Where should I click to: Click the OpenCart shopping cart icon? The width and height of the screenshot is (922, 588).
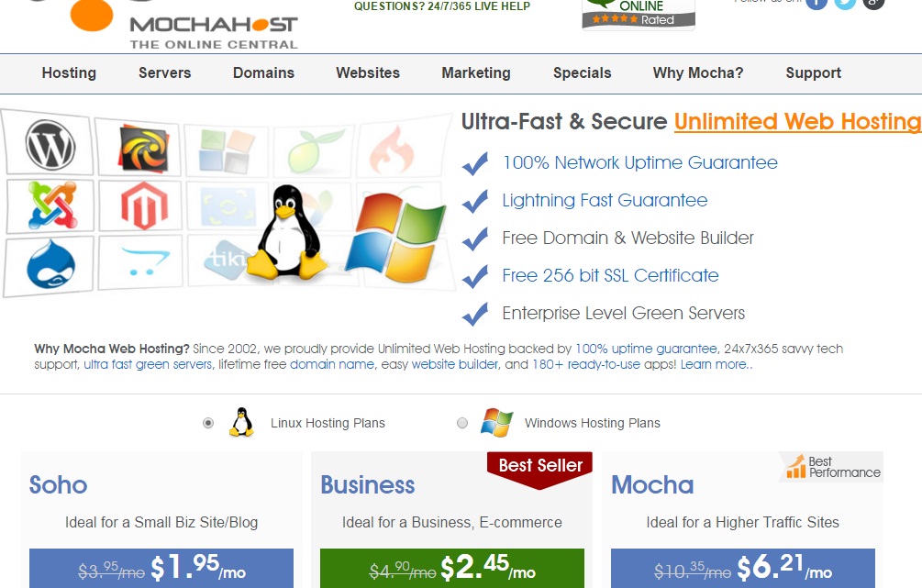coord(144,262)
